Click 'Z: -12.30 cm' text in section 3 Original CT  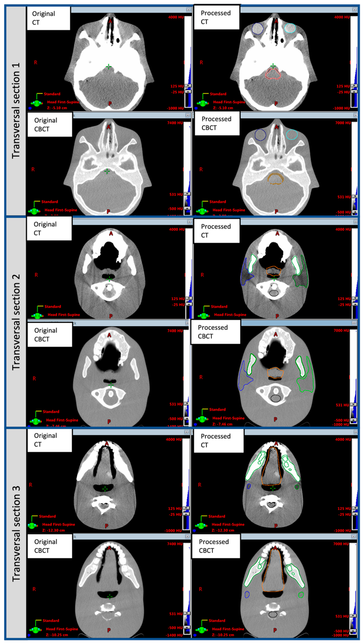pyautogui.click(x=54, y=530)
